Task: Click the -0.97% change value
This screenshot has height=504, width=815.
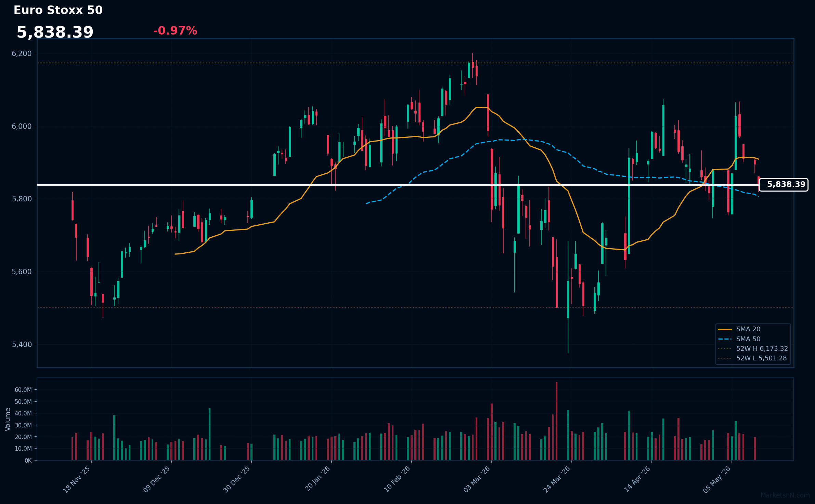Action: 175,31
